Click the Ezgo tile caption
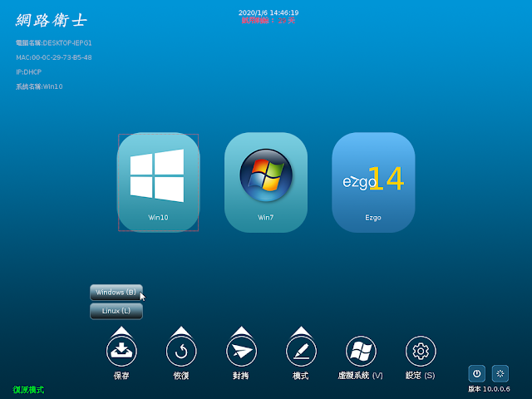The height and width of the screenshot is (399, 532). [373, 218]
